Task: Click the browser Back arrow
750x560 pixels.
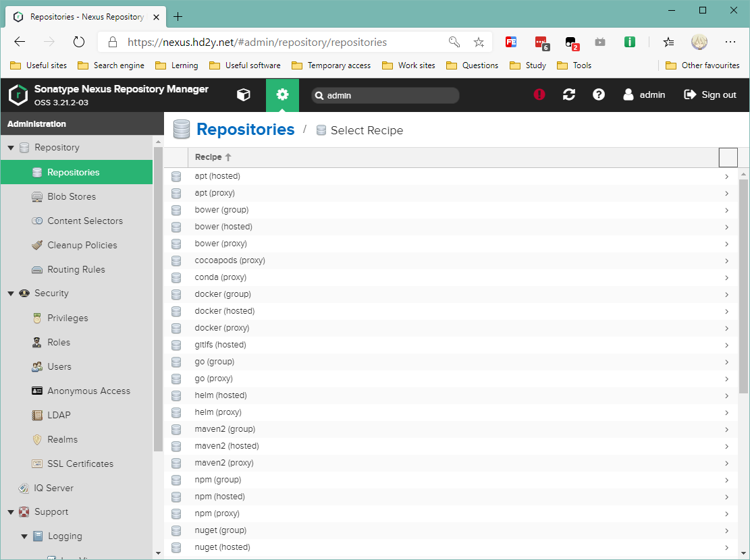Action: [20, 42]
